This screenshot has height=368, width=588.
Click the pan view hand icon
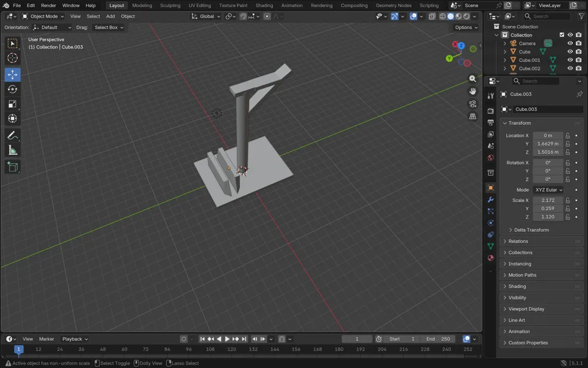coord(473,91)
